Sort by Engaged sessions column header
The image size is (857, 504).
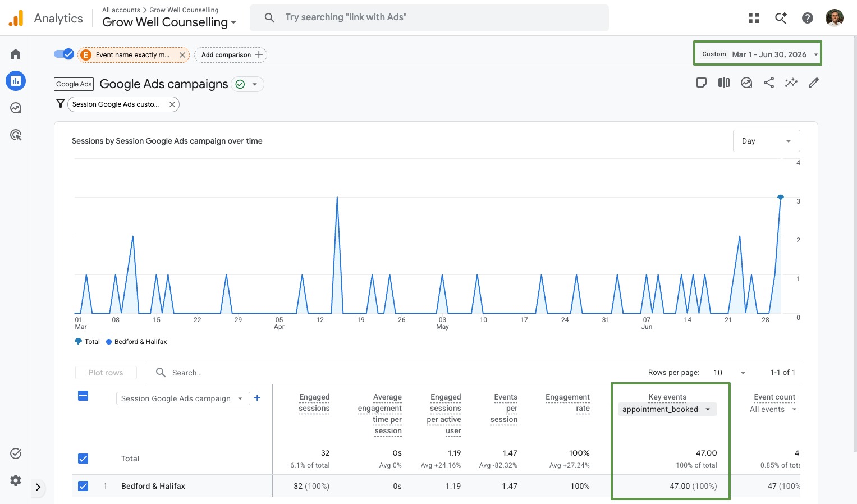[x=314, y=402]
